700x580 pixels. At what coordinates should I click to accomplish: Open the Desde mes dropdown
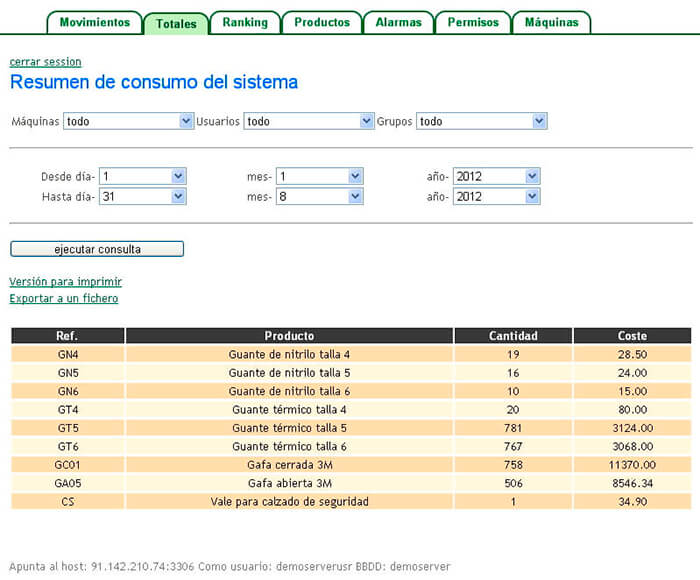(319, 176)
